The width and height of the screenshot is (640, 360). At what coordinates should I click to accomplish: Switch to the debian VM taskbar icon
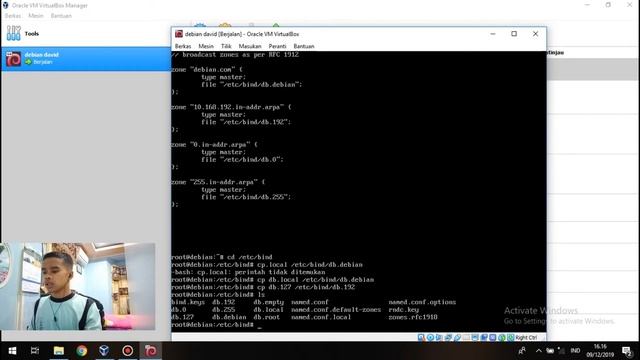[x=151, y=351]
